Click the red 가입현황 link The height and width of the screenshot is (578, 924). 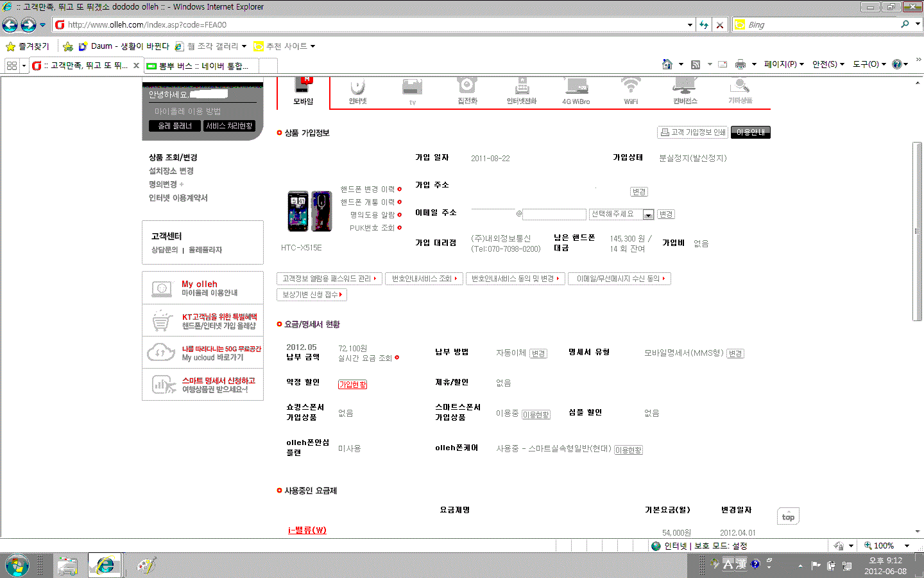pyautogui.click(x=353, y=385)
